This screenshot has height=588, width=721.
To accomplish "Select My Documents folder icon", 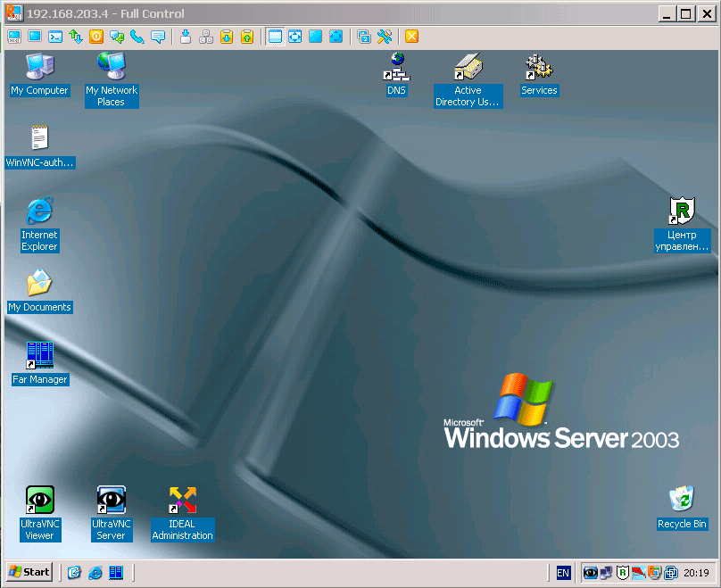I will point(39,291).
